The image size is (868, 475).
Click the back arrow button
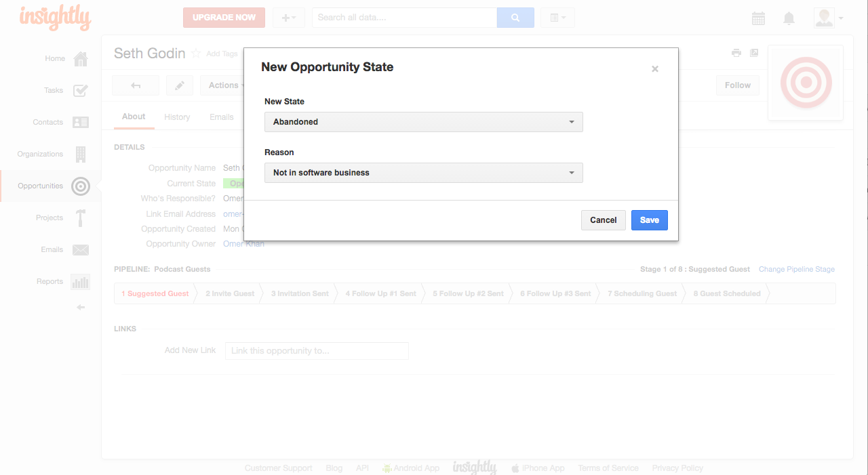click(136, 85)
